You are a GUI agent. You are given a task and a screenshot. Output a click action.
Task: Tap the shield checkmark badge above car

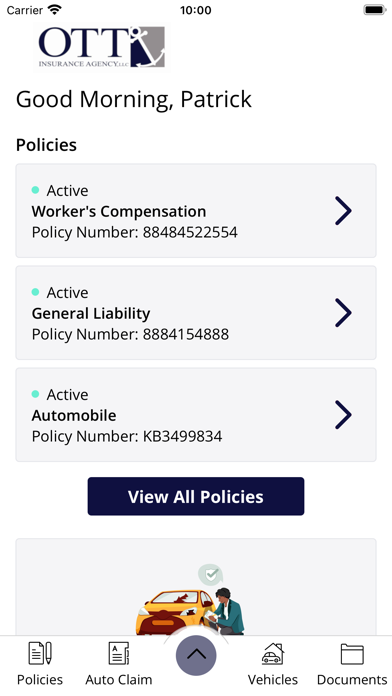(x=210, y=575)
